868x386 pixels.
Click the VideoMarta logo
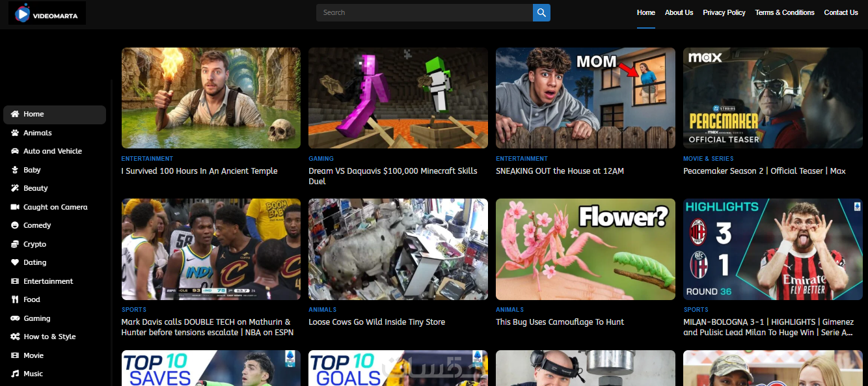point(47,13)
